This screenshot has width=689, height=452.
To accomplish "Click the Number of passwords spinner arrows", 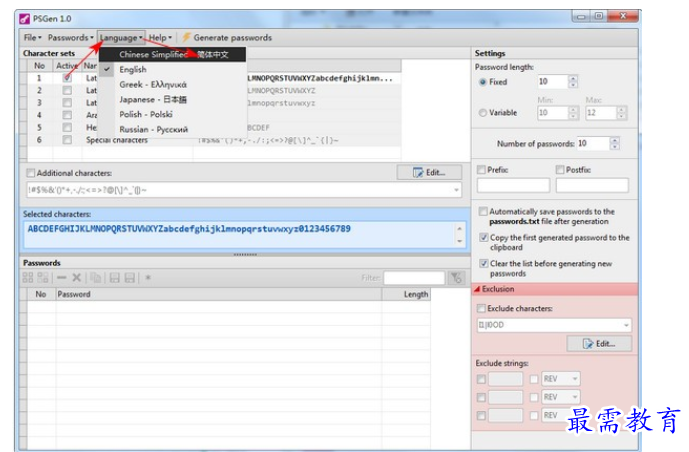I will coord(615,144).
